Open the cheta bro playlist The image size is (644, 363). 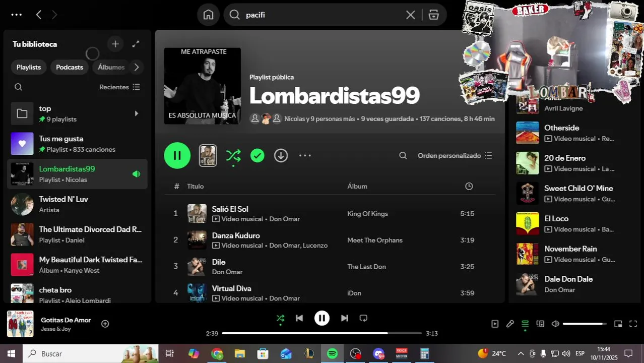click(x=77, y=292)
